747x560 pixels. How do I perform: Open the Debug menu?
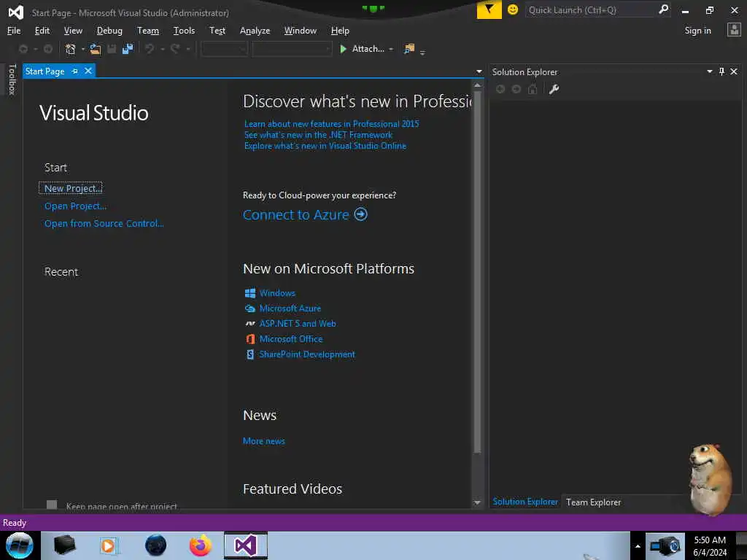point(109,31)
